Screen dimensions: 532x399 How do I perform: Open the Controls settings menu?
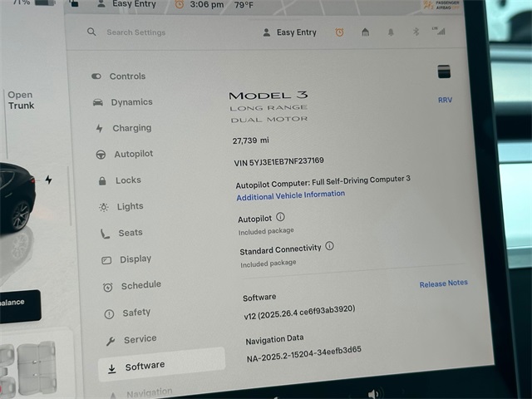pyautogui.click(x=118, y=76)
